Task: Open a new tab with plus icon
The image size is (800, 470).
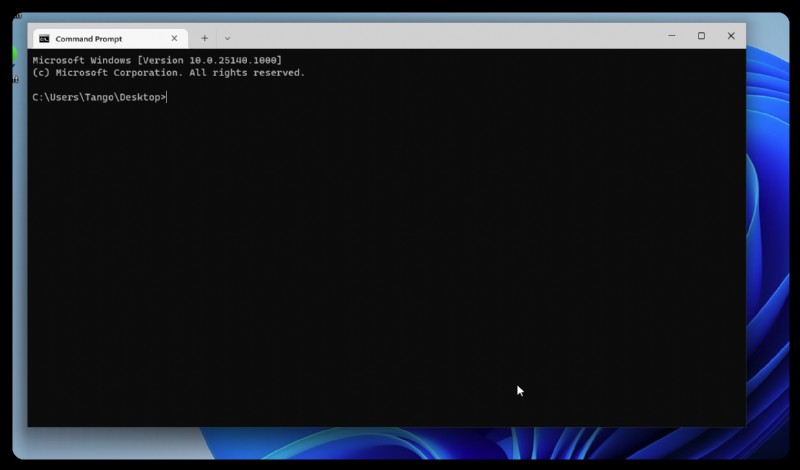Action: click(x=204, y=38)
